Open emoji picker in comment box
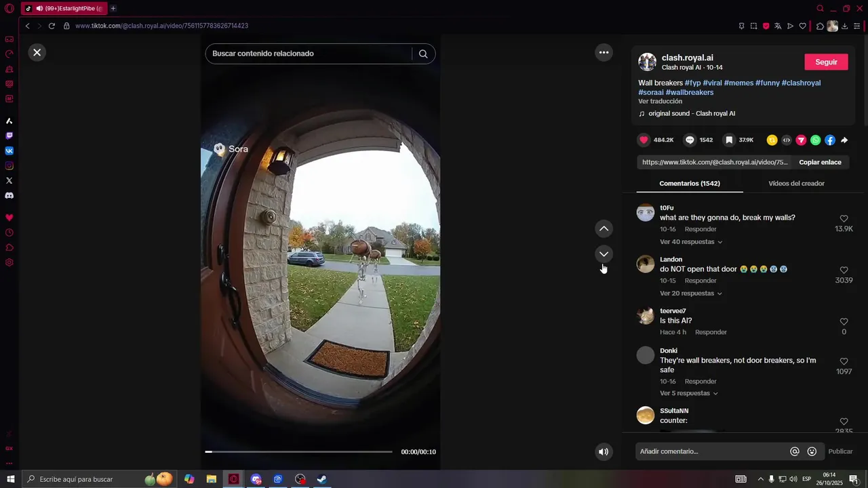Viewport: 868px width, 488px height. pos(812,451)
